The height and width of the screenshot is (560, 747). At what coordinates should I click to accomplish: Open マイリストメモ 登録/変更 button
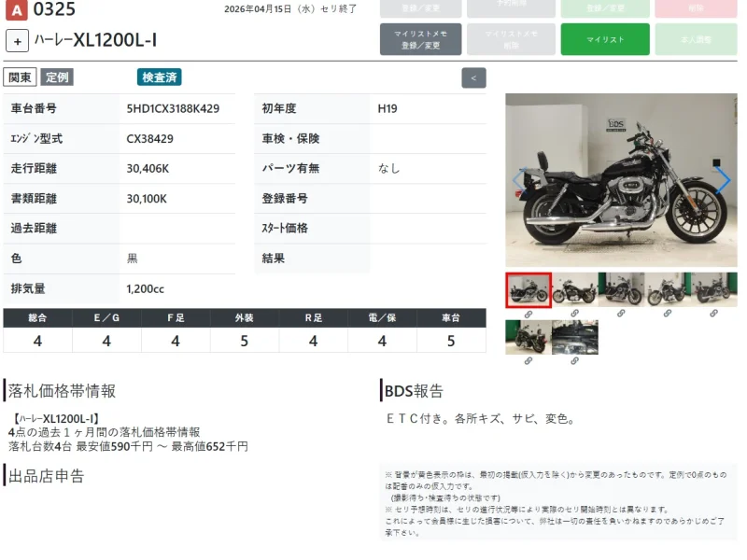tap(421, 39)
